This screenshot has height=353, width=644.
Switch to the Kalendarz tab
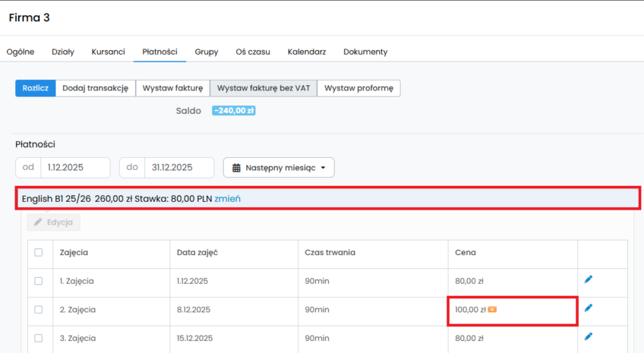(x=307, y=52)
